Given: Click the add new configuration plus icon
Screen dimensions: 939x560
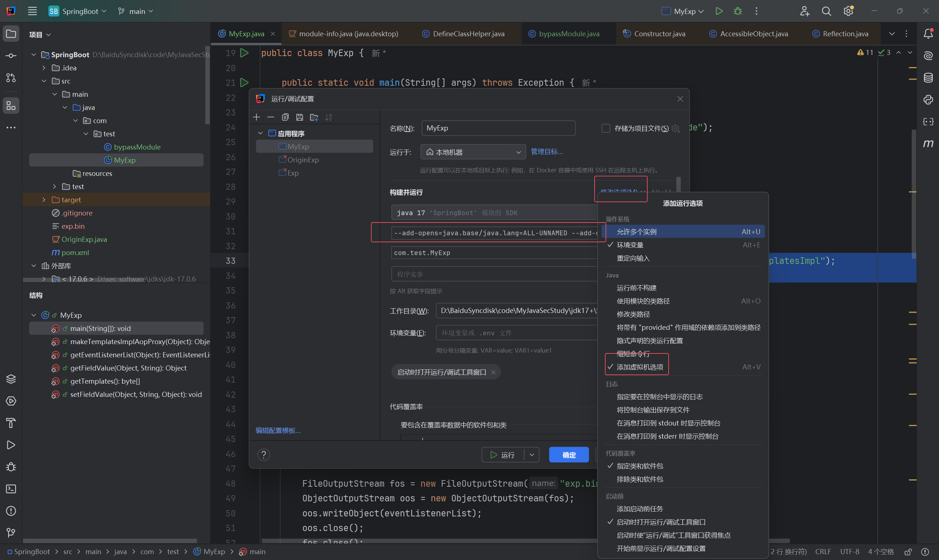Looking at the screenshot, I should click(257, 117).
